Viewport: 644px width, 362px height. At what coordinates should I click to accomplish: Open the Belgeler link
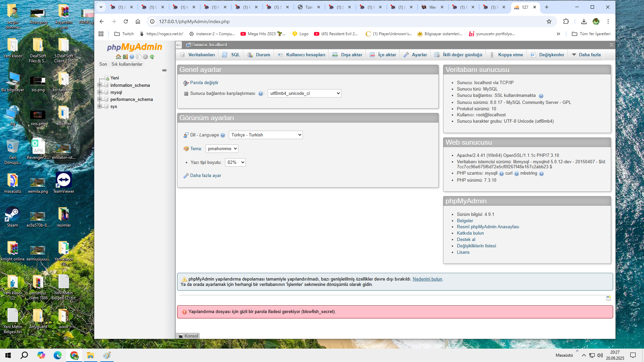click(465, 221)
